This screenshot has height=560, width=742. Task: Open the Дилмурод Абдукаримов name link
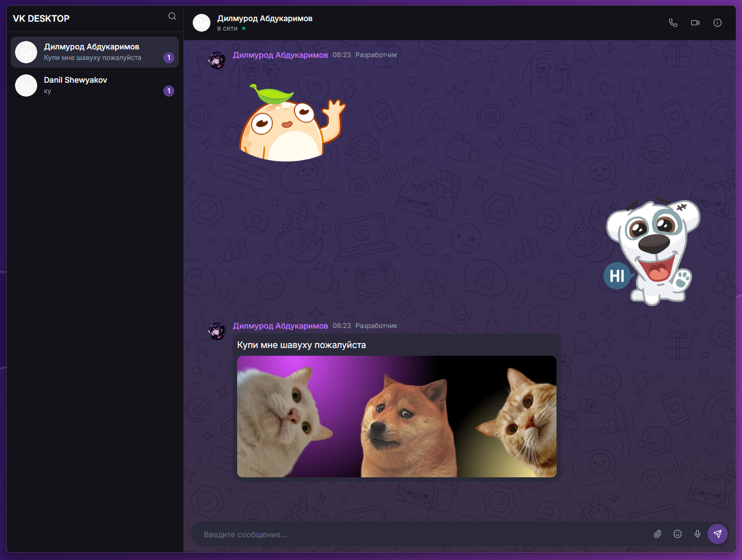pyautogui.click(x=280, y=55)
